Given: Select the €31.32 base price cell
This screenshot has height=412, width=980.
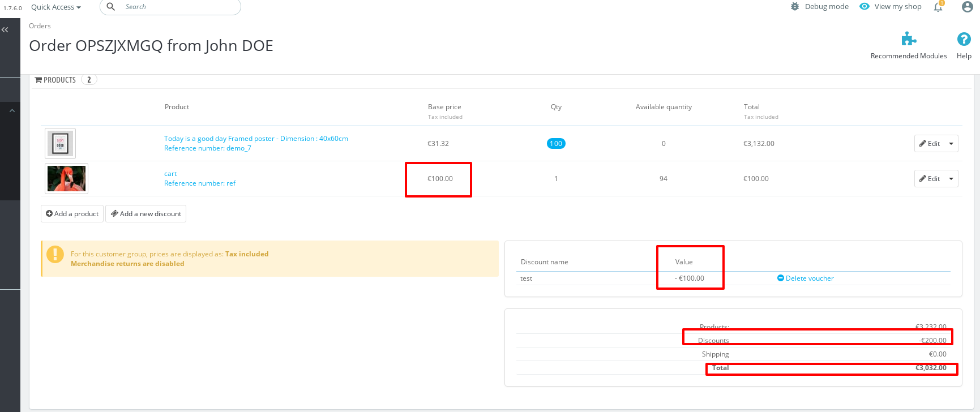Looking at the screenshot, I should [x=438, y=144].
